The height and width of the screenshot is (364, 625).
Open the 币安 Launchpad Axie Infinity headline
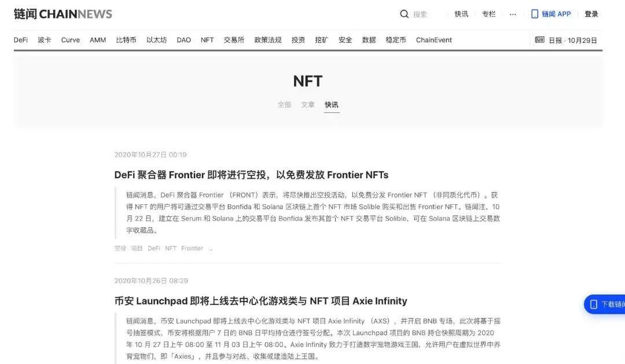click(260, 300)
